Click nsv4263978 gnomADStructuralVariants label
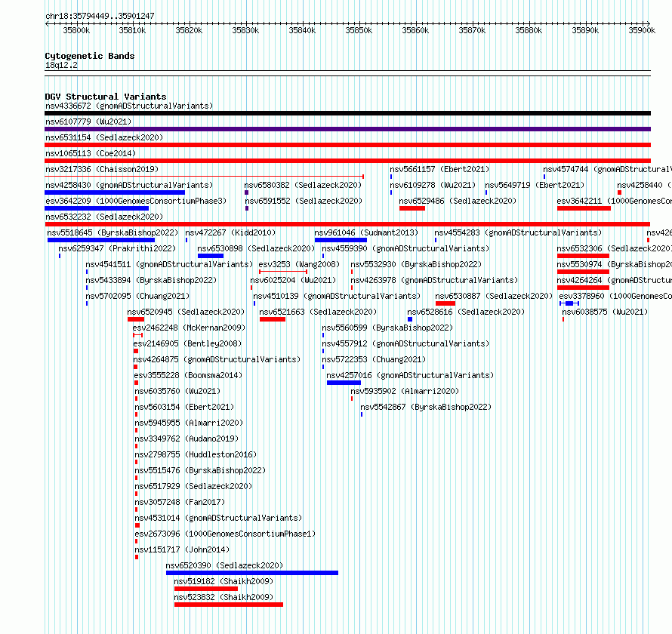Viewport: 672px width, 634px height. click(434, 280)
